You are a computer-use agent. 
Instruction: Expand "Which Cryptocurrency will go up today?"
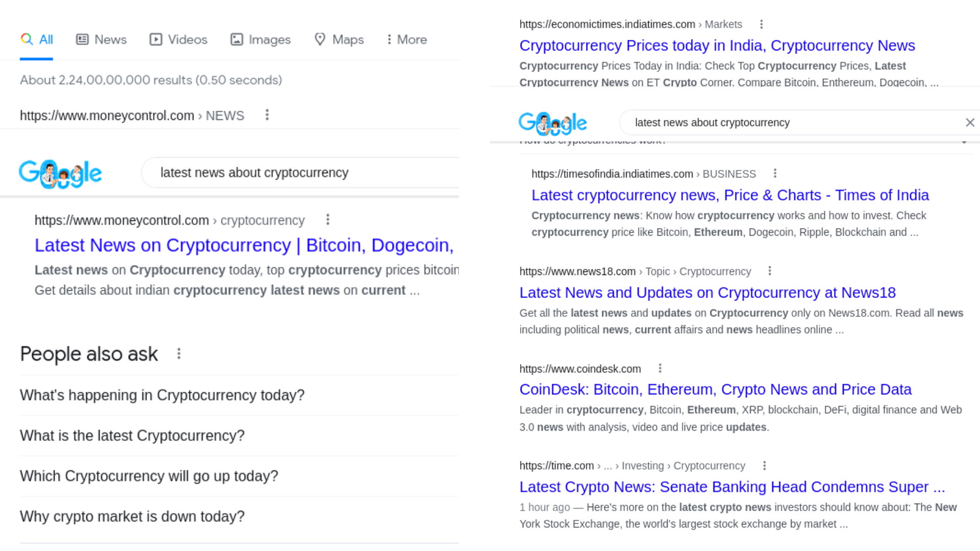(149, 475)
